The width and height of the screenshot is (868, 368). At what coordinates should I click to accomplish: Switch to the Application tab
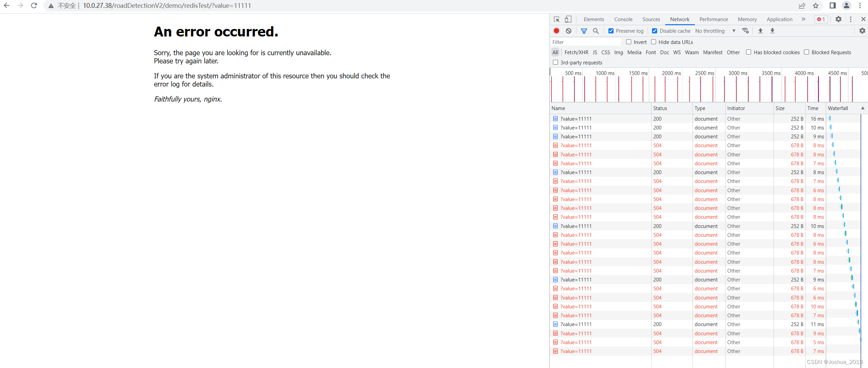779,19
